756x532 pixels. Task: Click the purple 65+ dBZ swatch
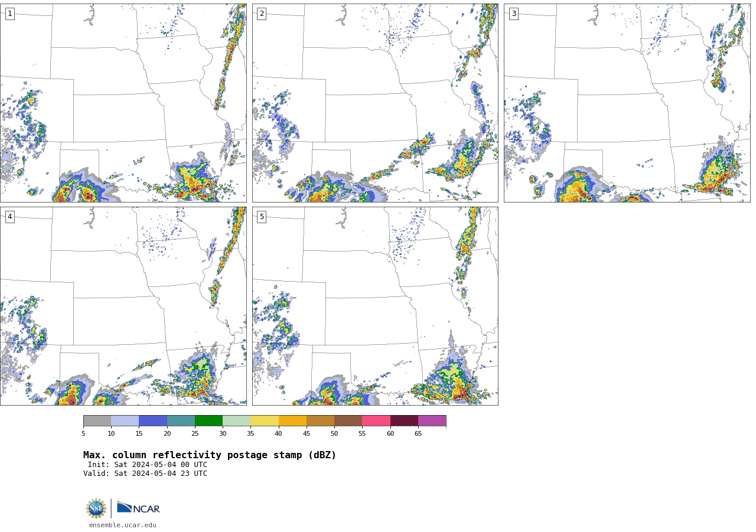pyautogui.click(x=432, y=421)
